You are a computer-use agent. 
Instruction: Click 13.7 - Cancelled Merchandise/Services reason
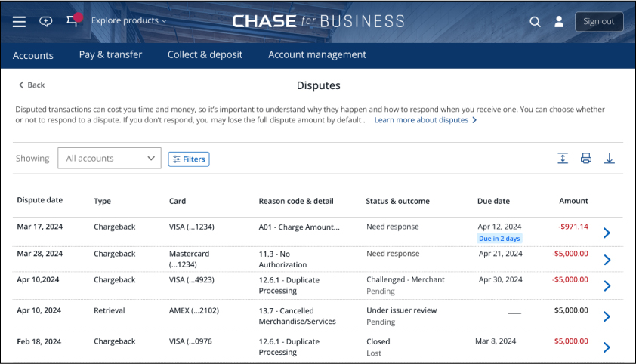(298, 316)
